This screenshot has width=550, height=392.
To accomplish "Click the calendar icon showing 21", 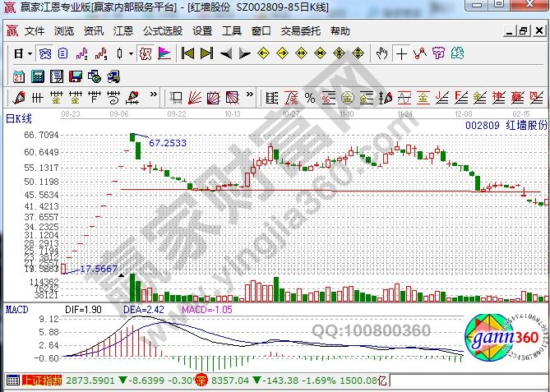I will pos(19,76).
